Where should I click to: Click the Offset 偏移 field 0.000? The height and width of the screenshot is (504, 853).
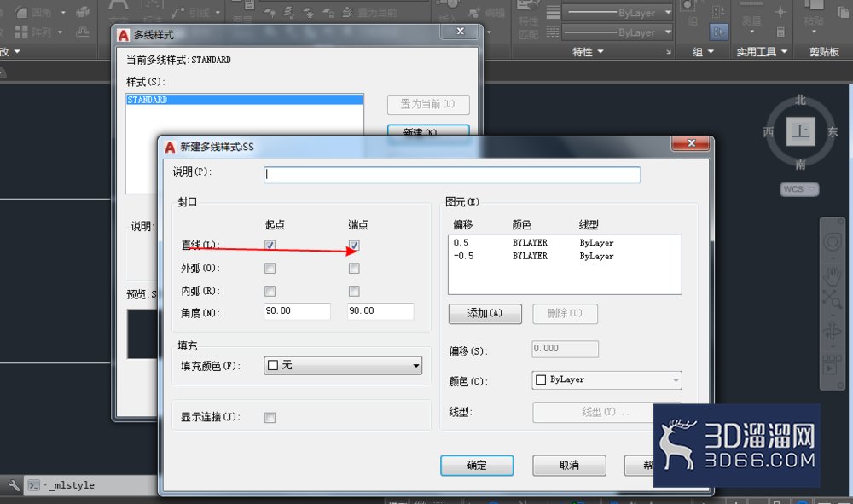pos(566,349)
